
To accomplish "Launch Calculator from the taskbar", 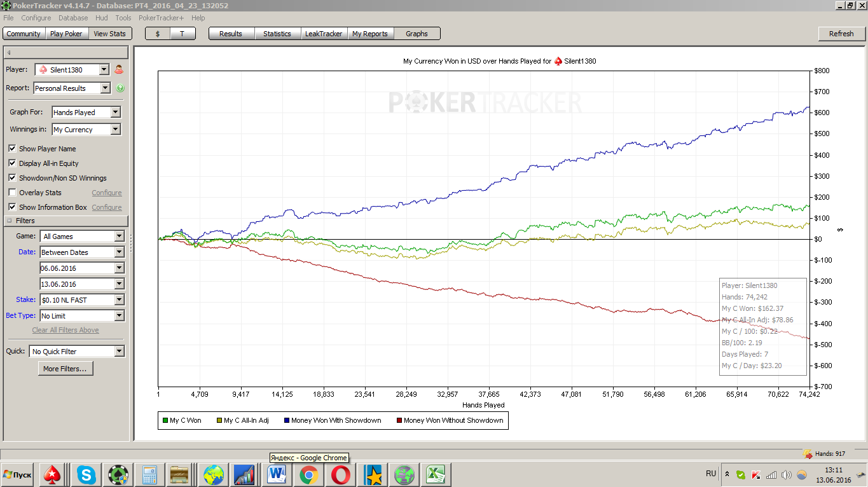I will point(149,475).
